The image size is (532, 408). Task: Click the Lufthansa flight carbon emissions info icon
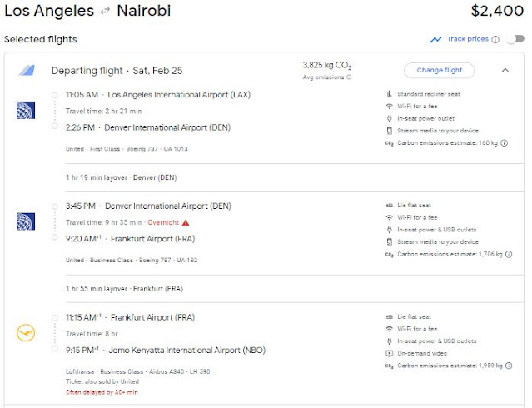[508, 366]
